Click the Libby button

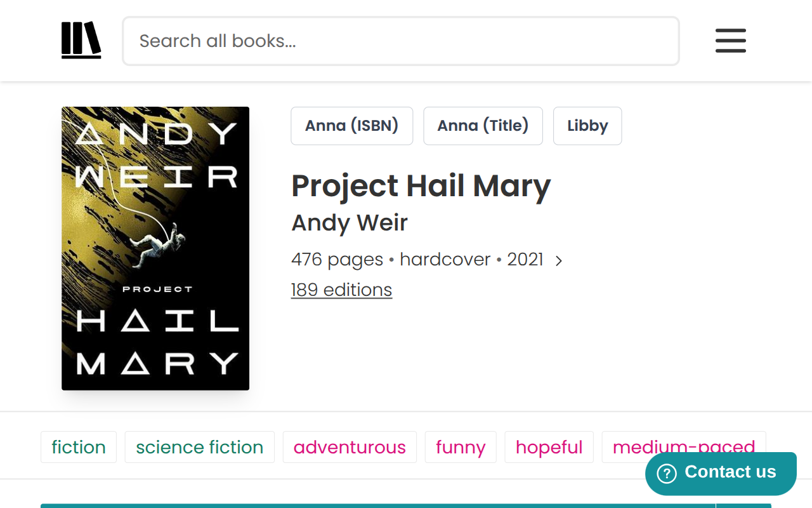click(587, 126)
